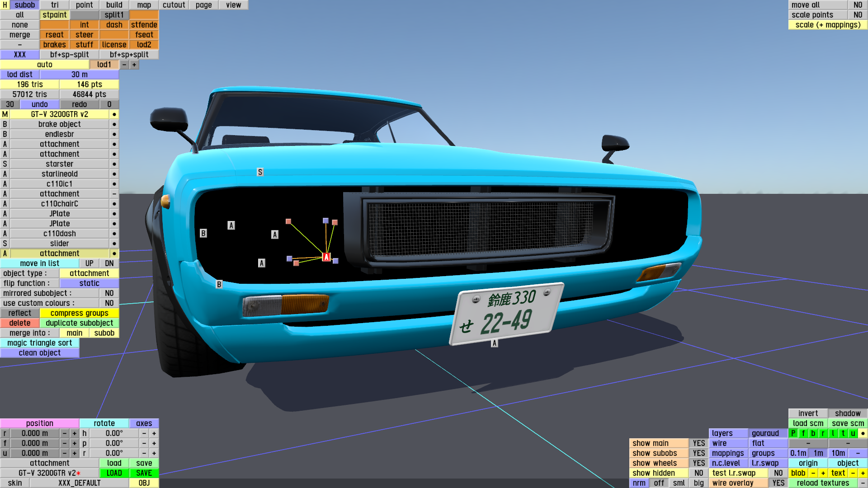Switch to the build tab
Image resolution: width=868 pixels, height=488 pixels.
pos(114,5)
